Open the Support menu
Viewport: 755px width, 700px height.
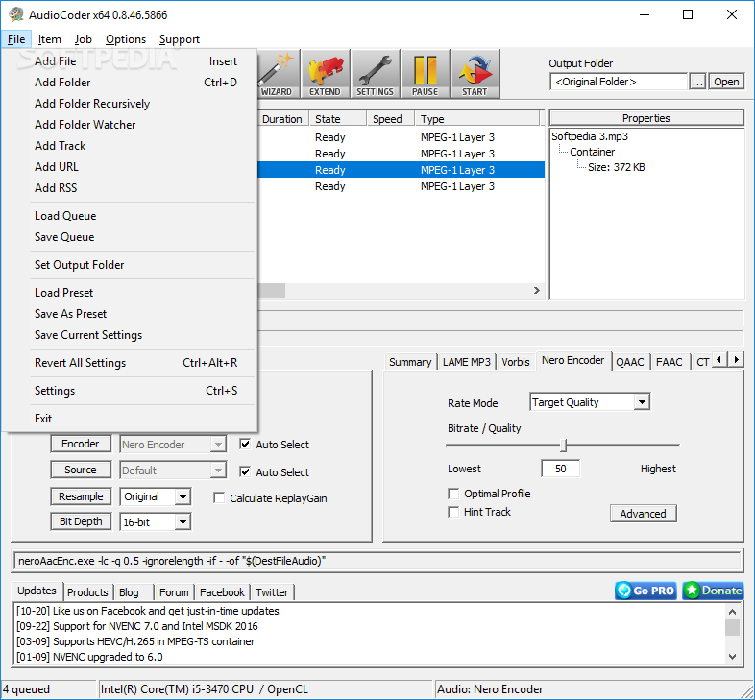[x=179, y=39]
